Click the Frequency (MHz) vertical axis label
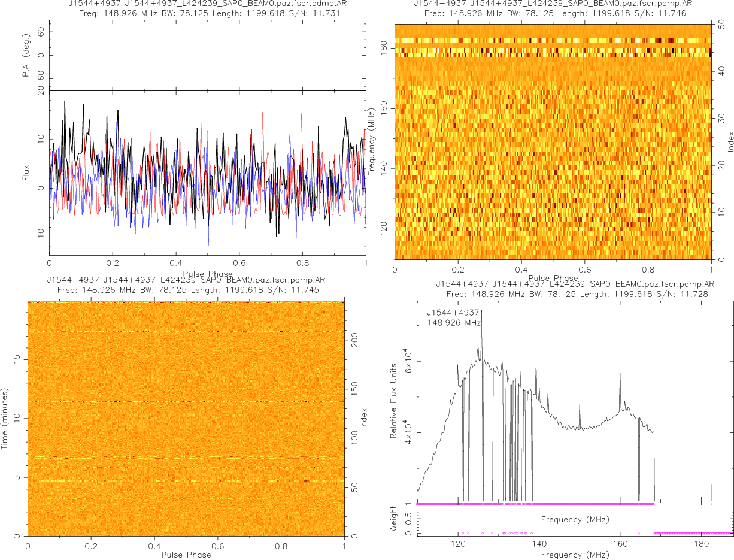Screen dimensions: 734x560 click(x=372, y=141)
